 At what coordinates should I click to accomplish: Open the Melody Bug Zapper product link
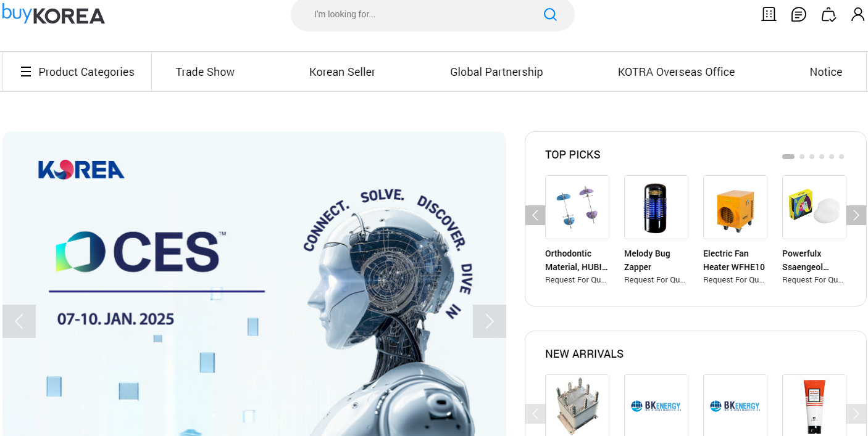648,260
